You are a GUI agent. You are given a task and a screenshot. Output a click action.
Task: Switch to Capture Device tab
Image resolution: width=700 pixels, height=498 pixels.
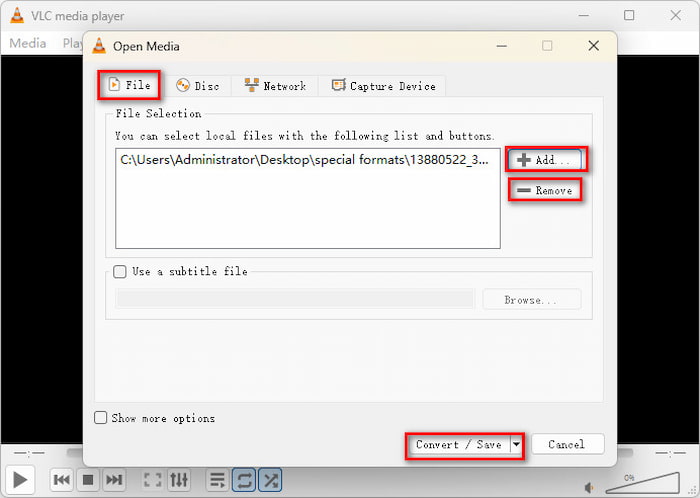(383, 86)
